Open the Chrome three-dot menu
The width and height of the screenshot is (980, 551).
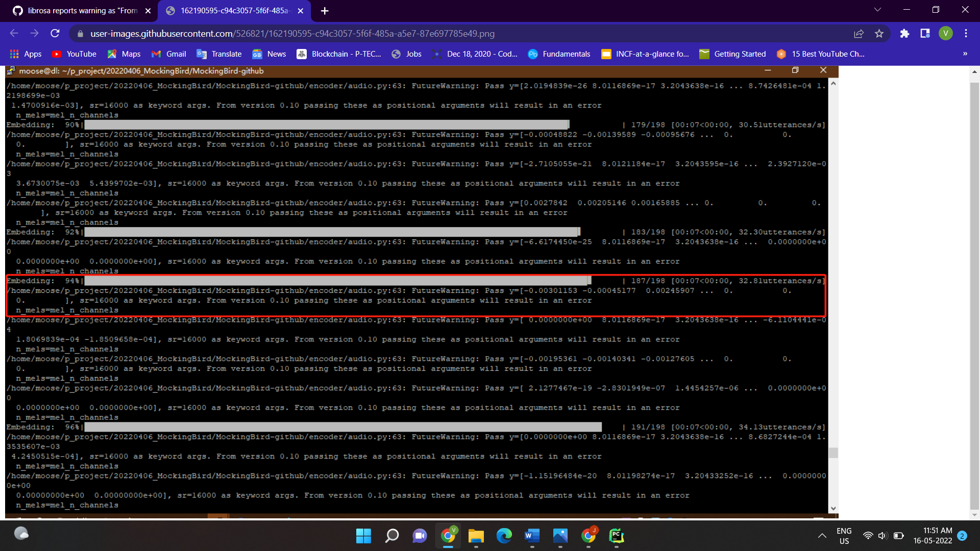click(966, 33)
